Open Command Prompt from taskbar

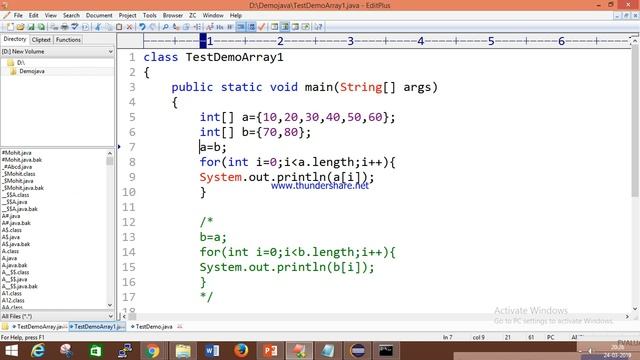(x=386, y=351)
